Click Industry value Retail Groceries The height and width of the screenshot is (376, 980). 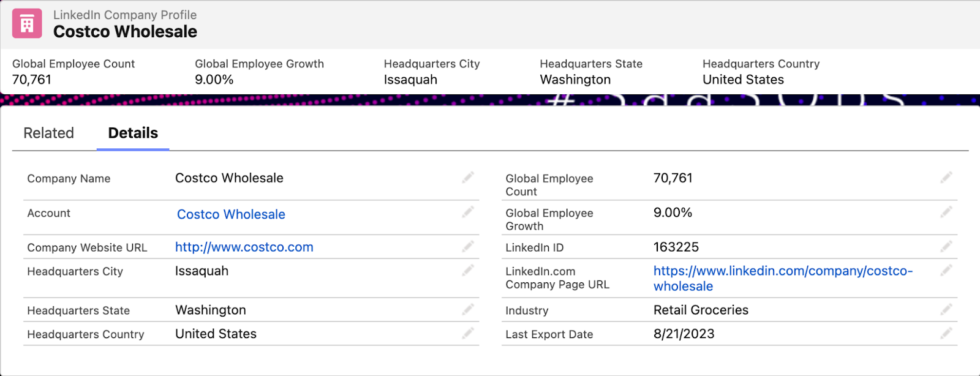tap(701, 310)
